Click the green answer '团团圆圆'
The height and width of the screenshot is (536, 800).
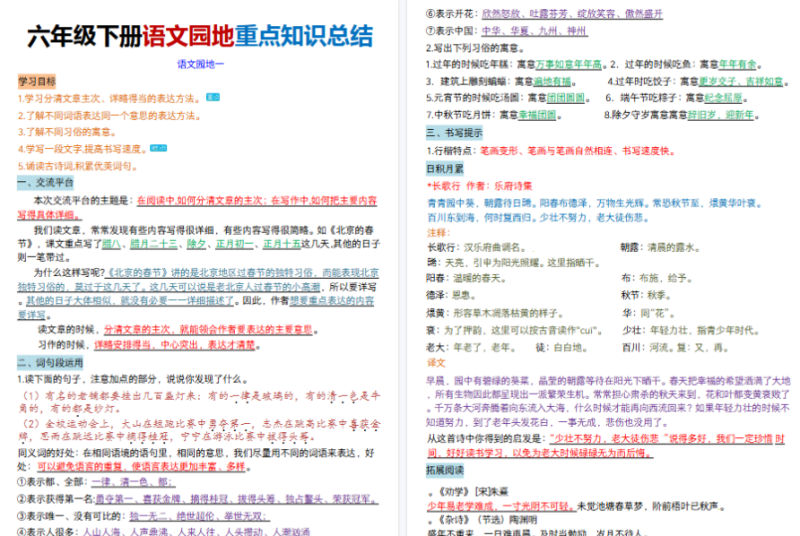[566, 97]
